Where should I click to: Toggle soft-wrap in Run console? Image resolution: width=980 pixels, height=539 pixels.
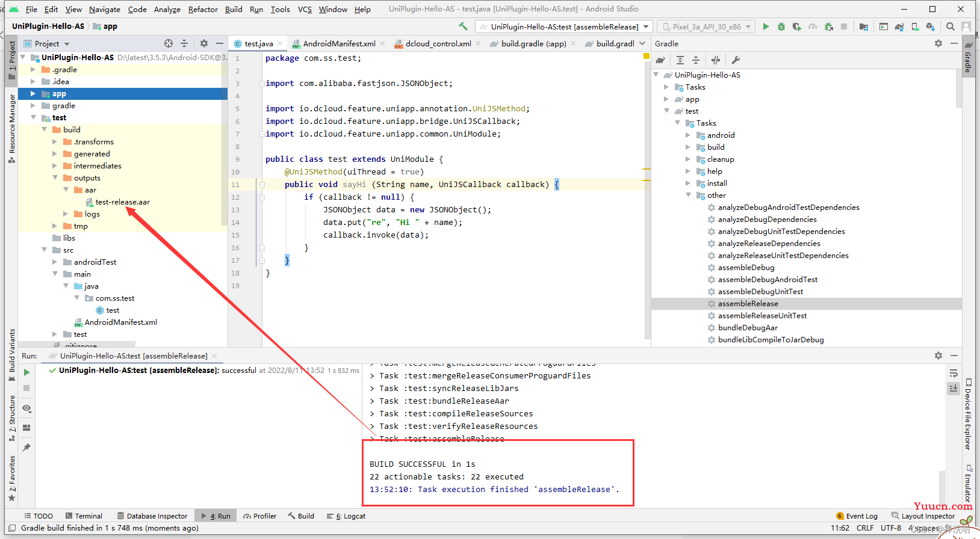954,374
